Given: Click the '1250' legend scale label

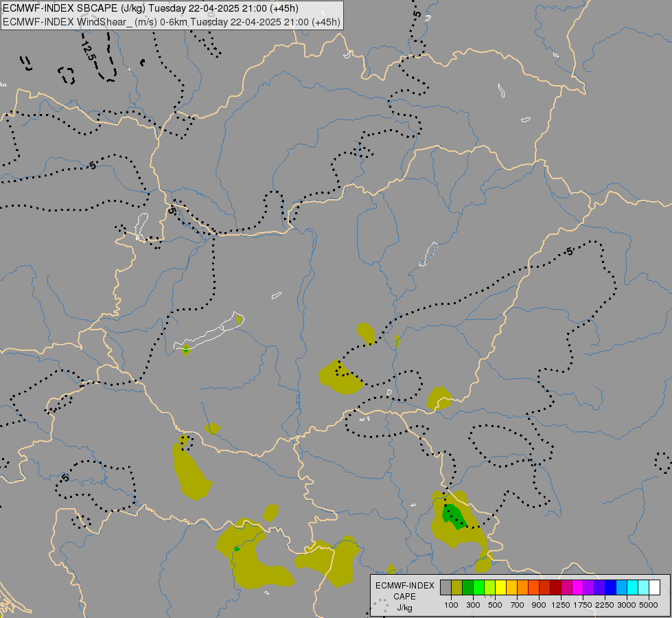Looking at the screenshot, I should pos(561,605).
